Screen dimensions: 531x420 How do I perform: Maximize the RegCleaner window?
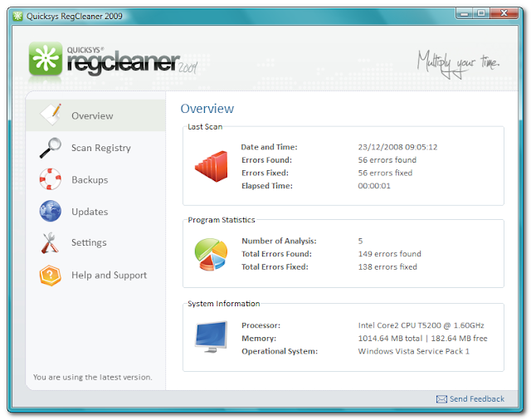tap(481, 13)
